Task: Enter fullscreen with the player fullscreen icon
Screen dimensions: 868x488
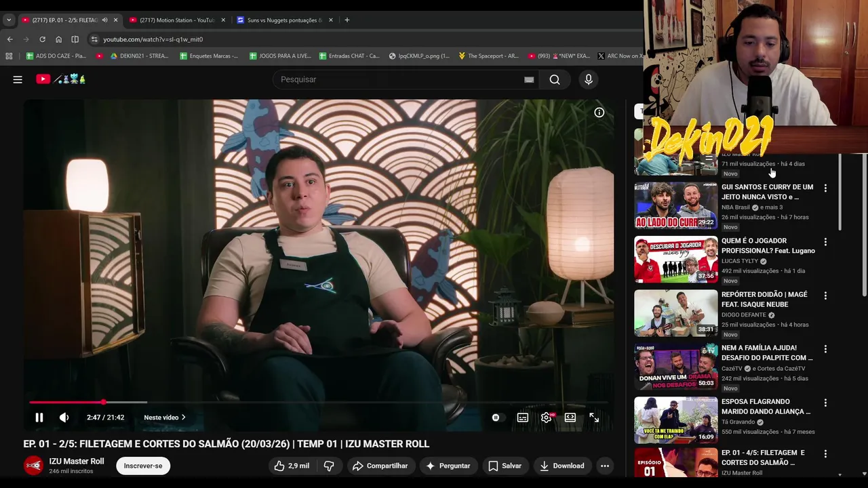Action: 594,418
